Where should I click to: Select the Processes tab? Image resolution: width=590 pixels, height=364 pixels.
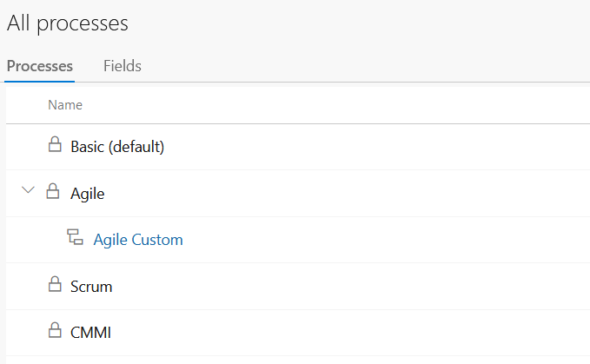coord(39,66)
